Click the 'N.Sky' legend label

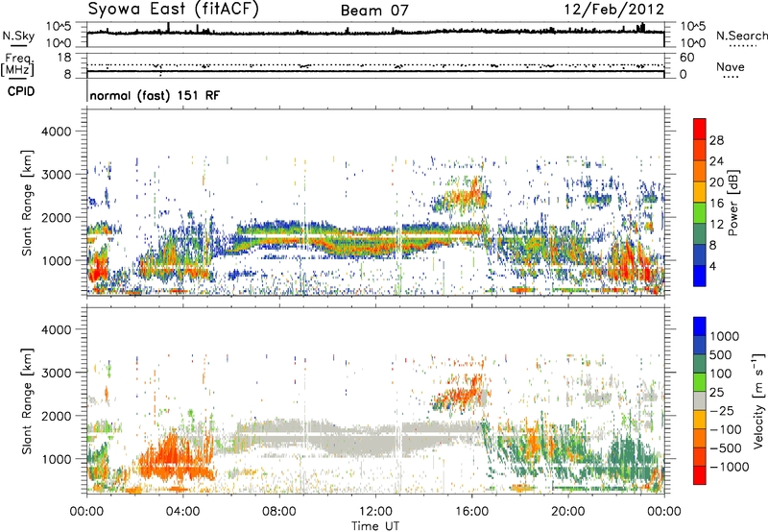pyautogui.click(x=18, y=36)
